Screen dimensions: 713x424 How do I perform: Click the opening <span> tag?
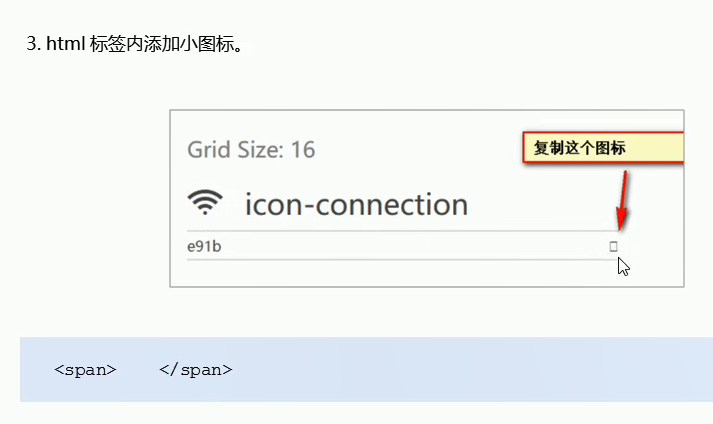(85, 369)
